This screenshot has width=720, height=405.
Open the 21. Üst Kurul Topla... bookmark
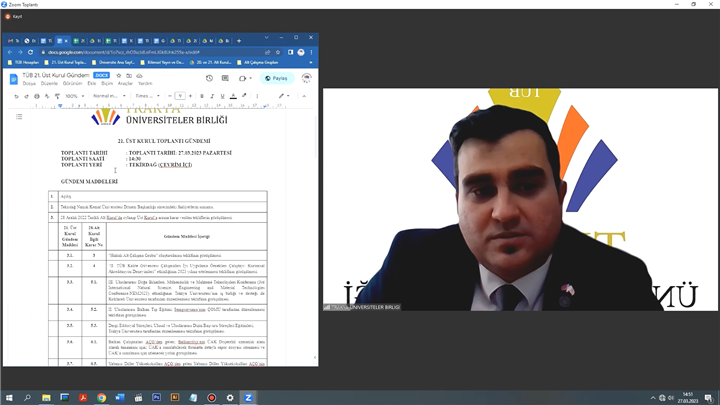65,62
